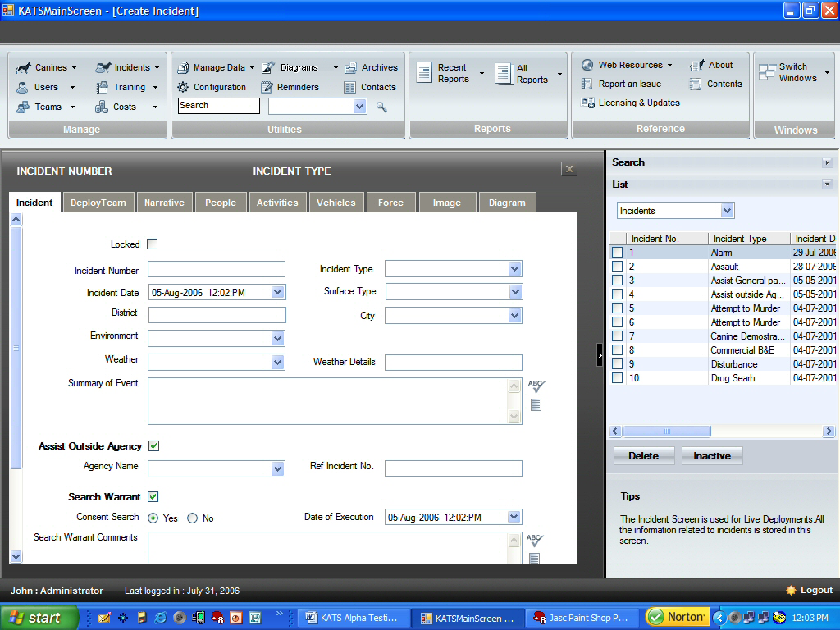The image size is (840, 630).
Task: Click the Training icon
Action: (x=103, y=87)
